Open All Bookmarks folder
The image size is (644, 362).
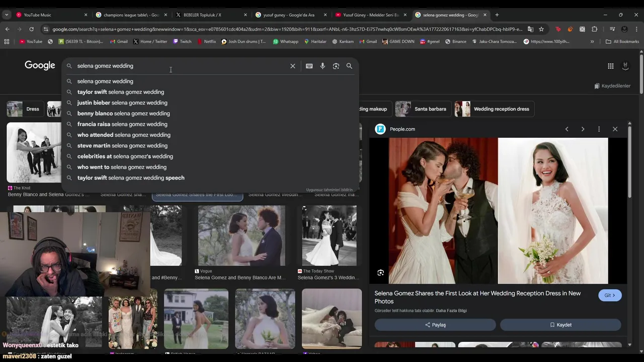(x=622, y=42)
